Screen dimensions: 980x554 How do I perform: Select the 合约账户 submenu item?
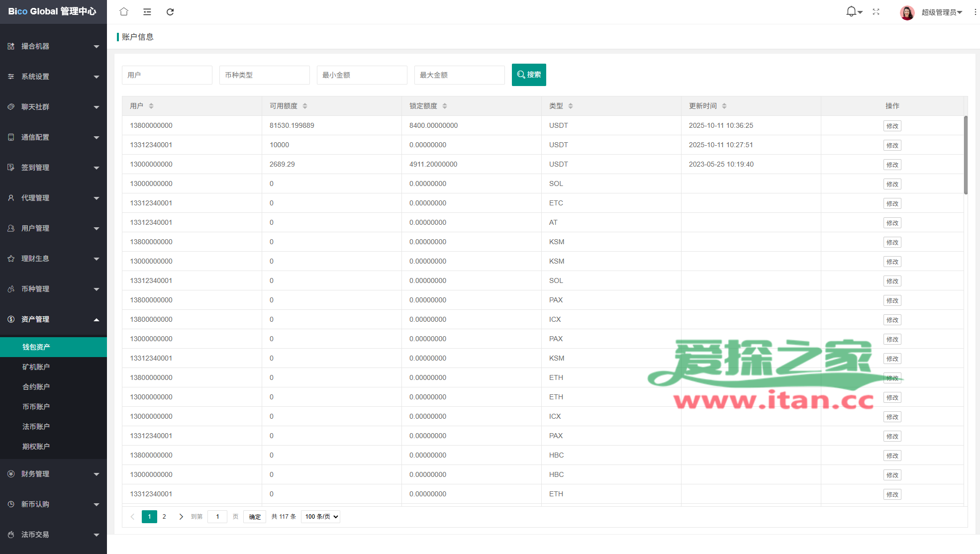(36, 387)
